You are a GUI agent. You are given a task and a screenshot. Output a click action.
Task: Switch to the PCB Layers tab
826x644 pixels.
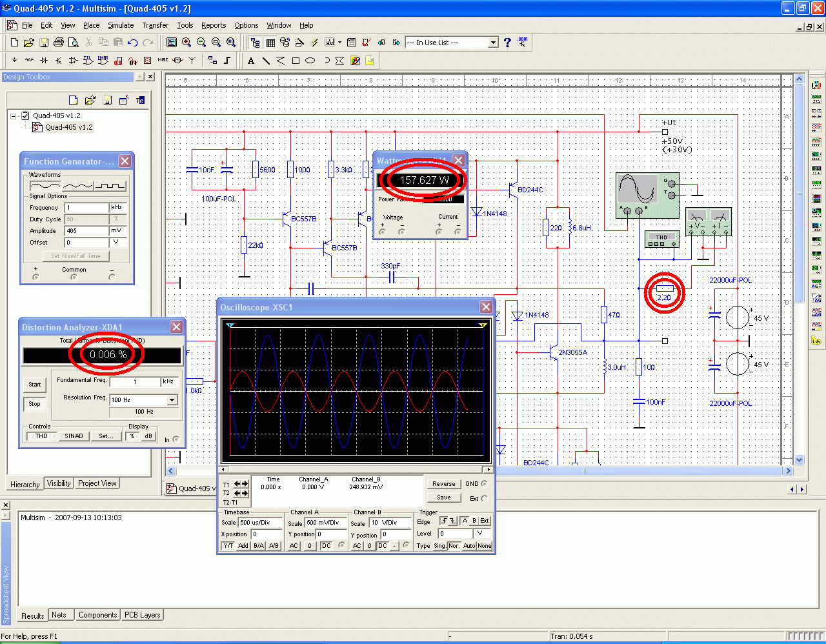click(x=143, y=615)
